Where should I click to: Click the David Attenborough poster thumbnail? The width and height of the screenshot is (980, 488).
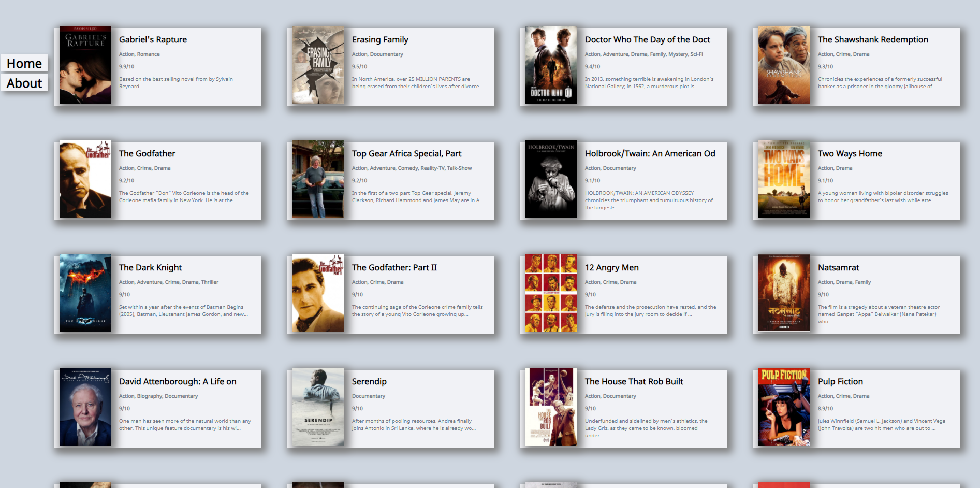[x=85, y=407]
